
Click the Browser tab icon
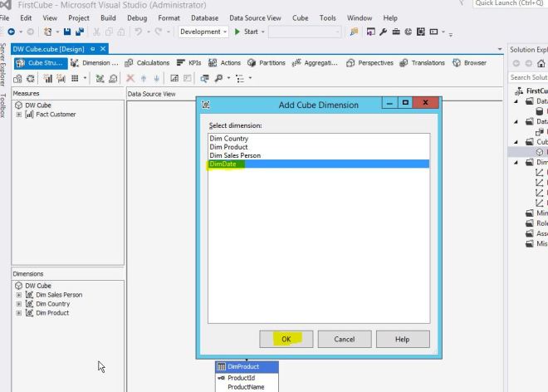[457, 62]
